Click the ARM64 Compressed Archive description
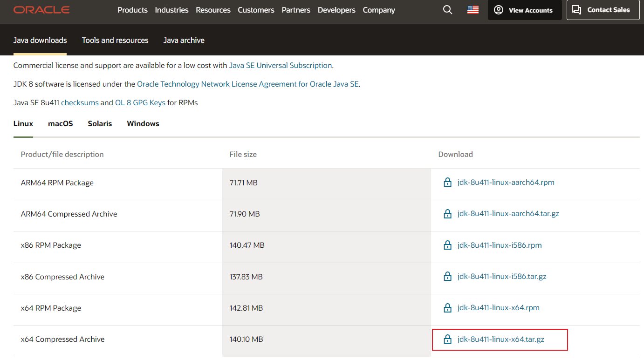644x360 pixels. pos(69,214)
